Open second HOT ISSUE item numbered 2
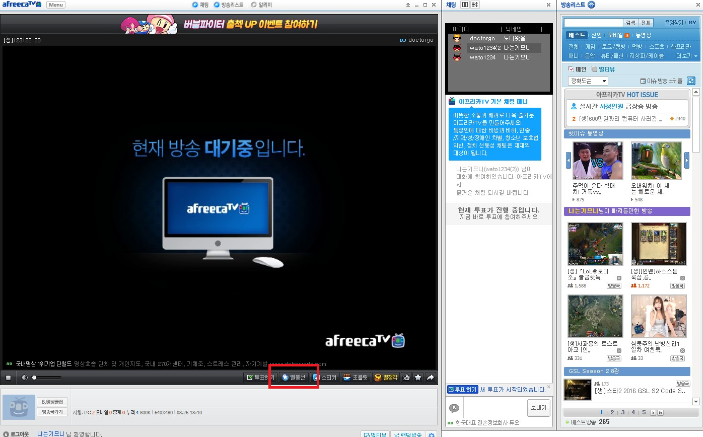Viewport: 703px width, 437px height. point(619,118)
